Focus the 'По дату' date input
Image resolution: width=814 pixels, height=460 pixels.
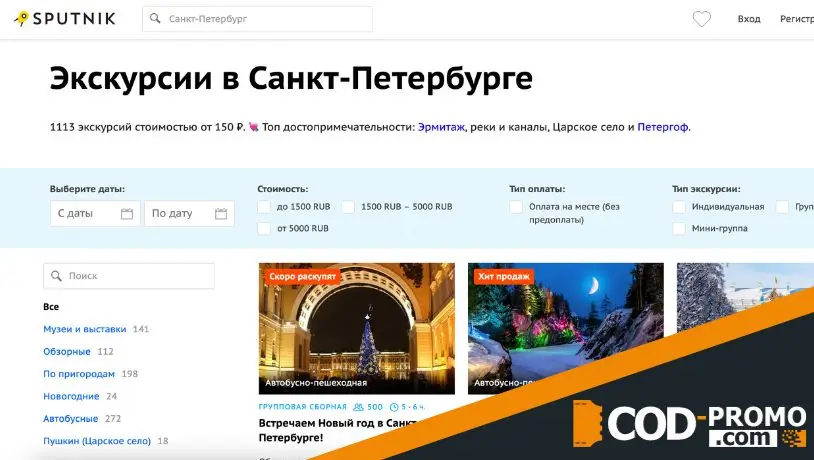(x=189, y=213)
